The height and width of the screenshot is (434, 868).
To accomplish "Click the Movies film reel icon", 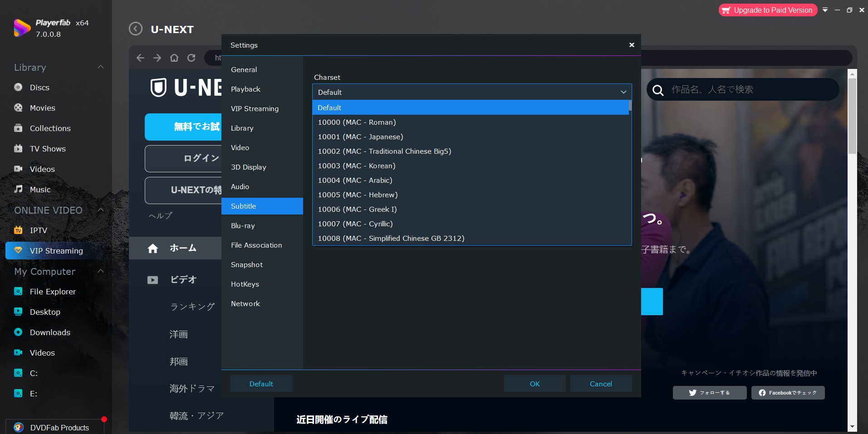I will click(18, 107).
